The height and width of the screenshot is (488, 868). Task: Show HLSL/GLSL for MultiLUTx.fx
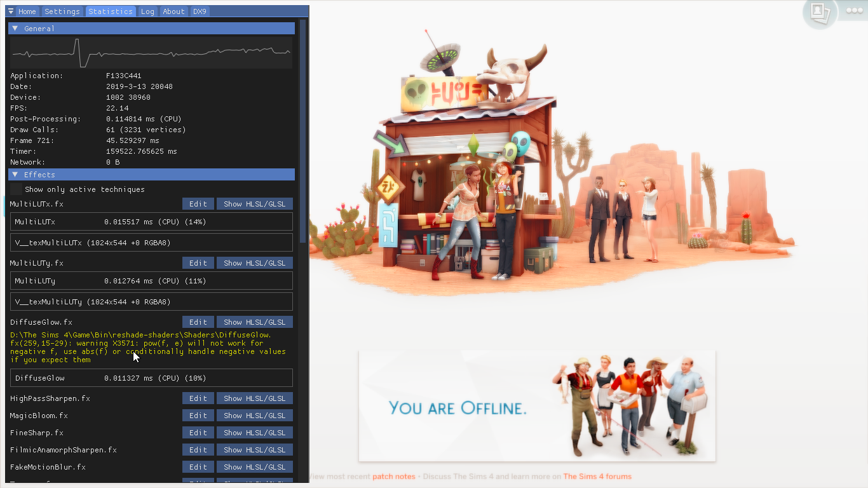pyautogui.click(x=255, y=204)
